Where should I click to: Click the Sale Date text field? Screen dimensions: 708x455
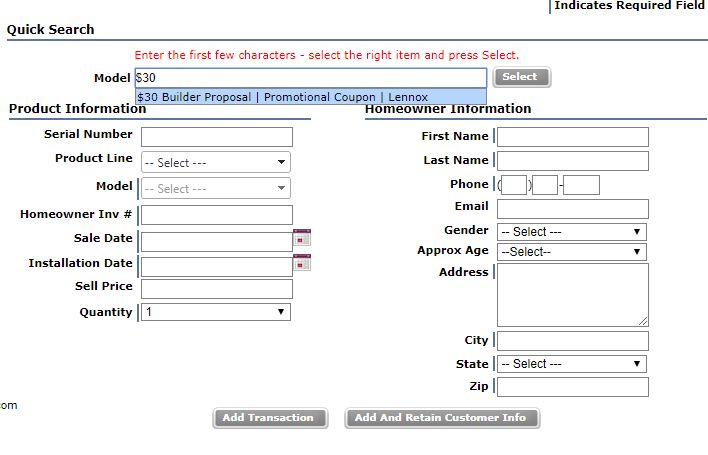217,242
